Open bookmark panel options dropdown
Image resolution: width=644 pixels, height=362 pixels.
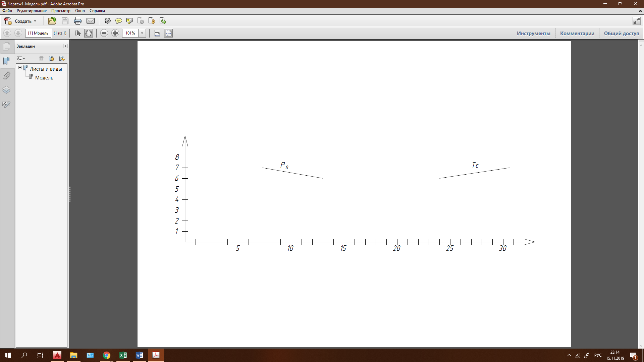click(x=21, y=59)
